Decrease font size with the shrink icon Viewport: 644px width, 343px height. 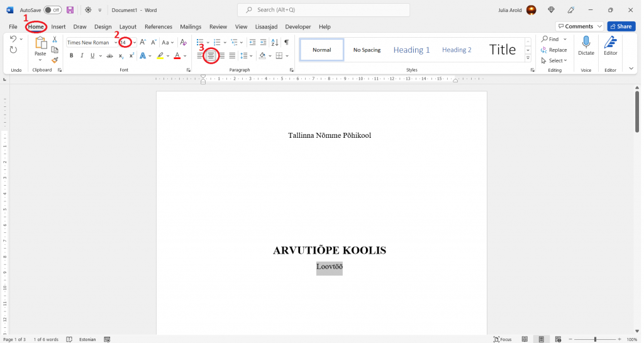pyautogui.click(x=153, y=42)
